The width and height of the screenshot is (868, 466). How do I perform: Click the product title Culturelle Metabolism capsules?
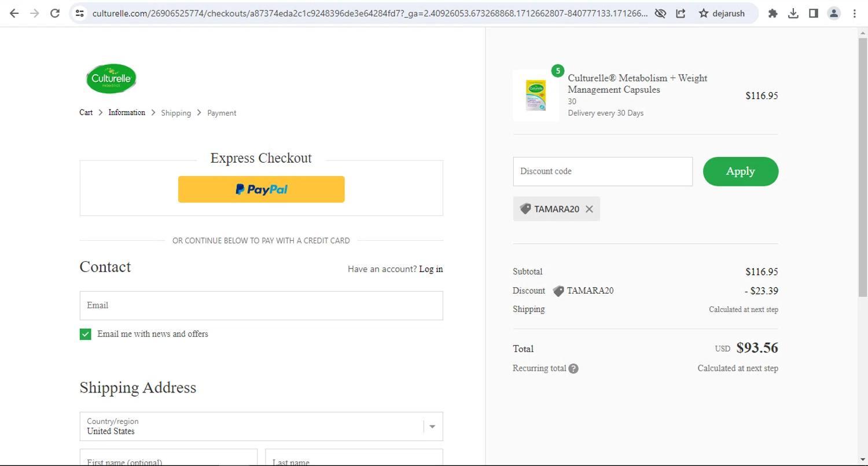point(637,84)
